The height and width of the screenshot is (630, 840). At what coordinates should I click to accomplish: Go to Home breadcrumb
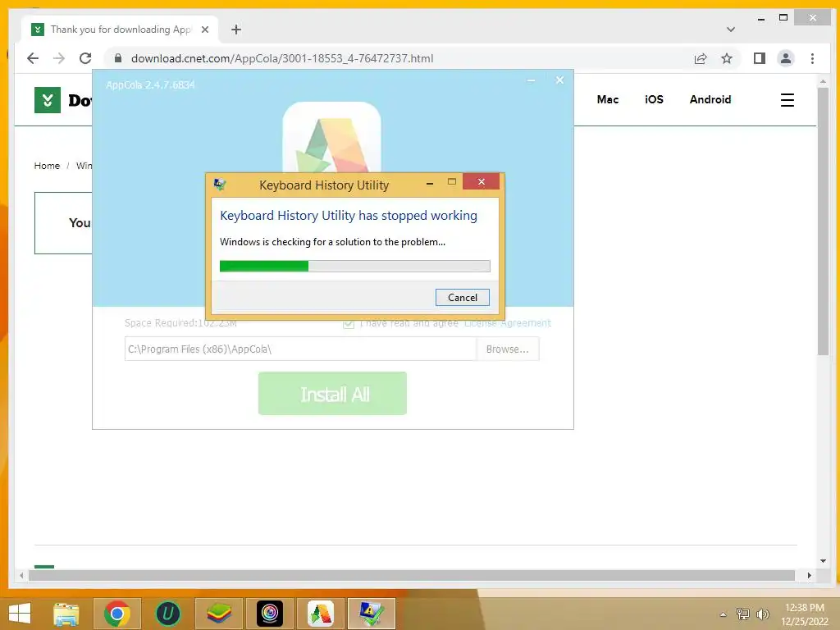coord(47,166)
